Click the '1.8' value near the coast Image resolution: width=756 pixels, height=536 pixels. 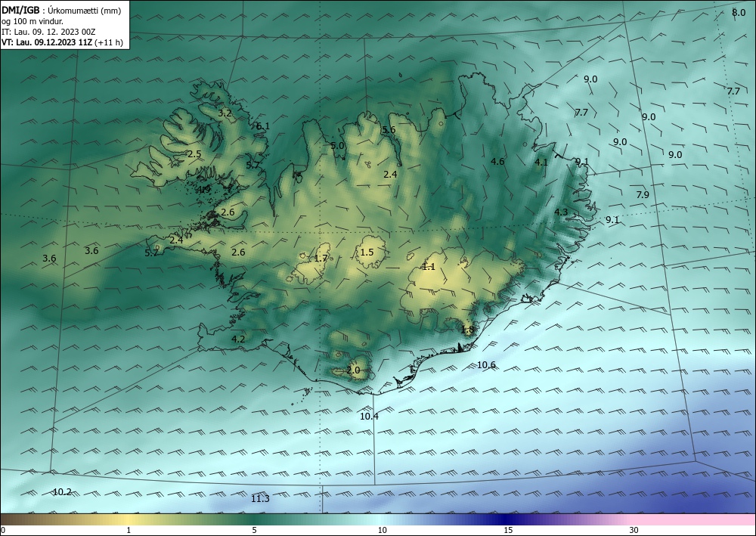[468, 330]
